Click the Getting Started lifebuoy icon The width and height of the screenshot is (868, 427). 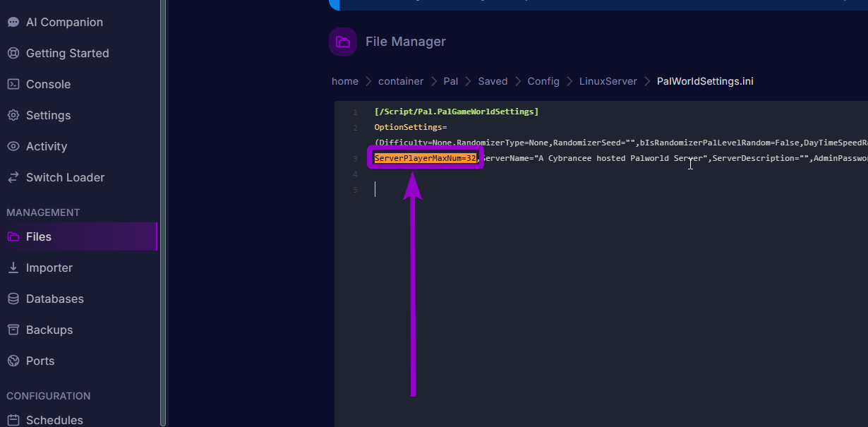pos(13,54)
